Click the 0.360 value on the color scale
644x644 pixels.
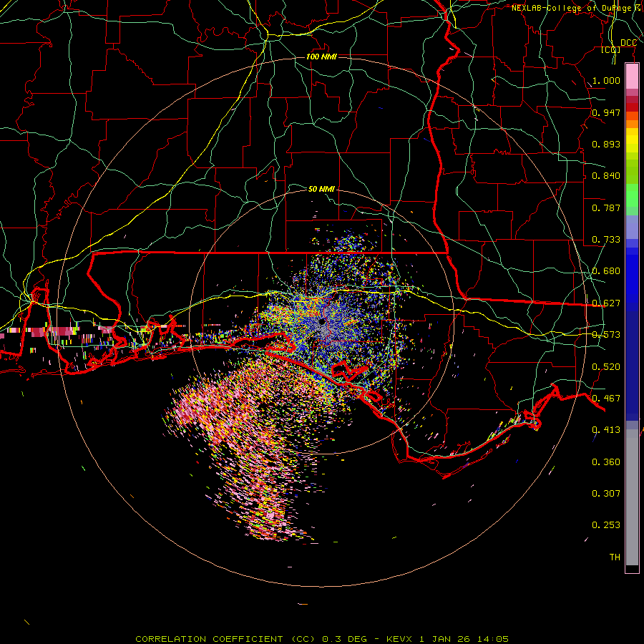tap(606, 462)
